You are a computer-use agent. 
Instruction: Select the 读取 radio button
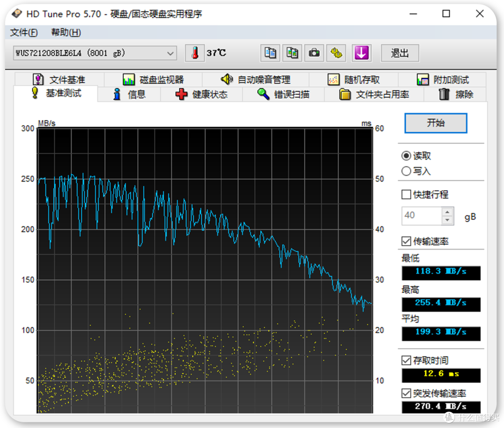tap(406, 156)
